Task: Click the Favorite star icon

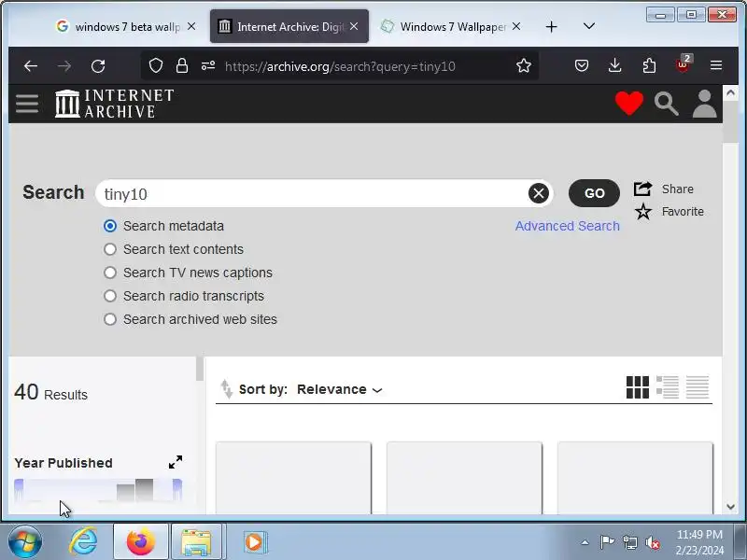Action: coord(643,212)
